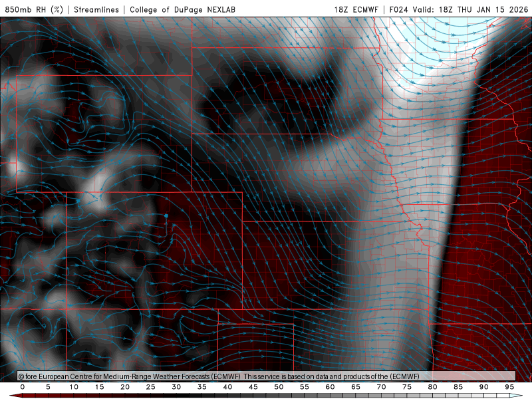The height and width of the screenshot is (399, 532).
Task: Click the colorbar label "75"
Action: pos(407,387)
